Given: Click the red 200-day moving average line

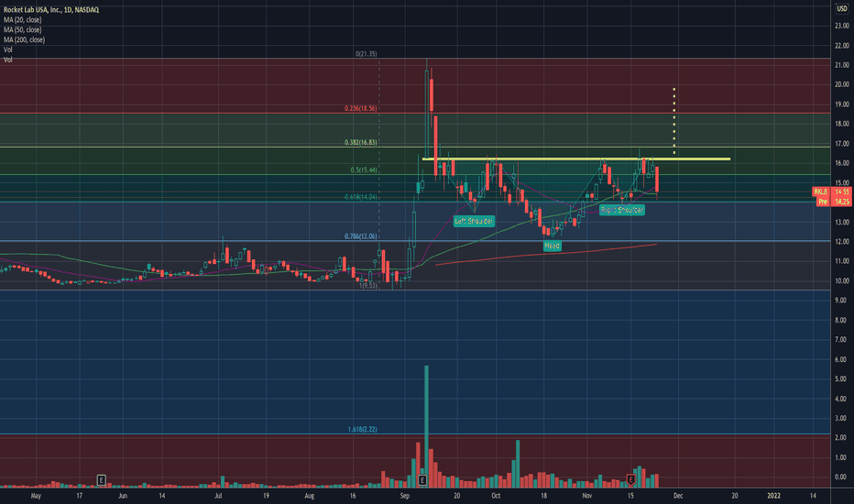Looking at the screenshot, I should click(546, 255).
